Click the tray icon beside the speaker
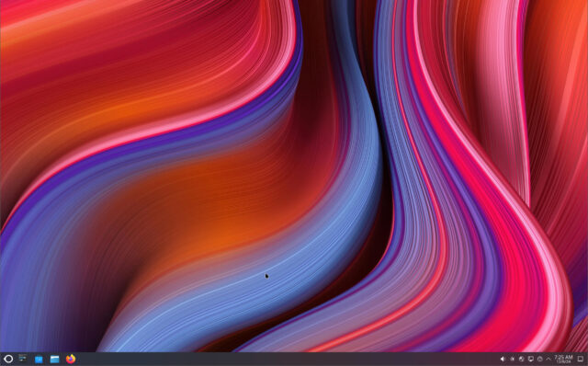Screen dimensions: 588x366 (x=513, y=360)
